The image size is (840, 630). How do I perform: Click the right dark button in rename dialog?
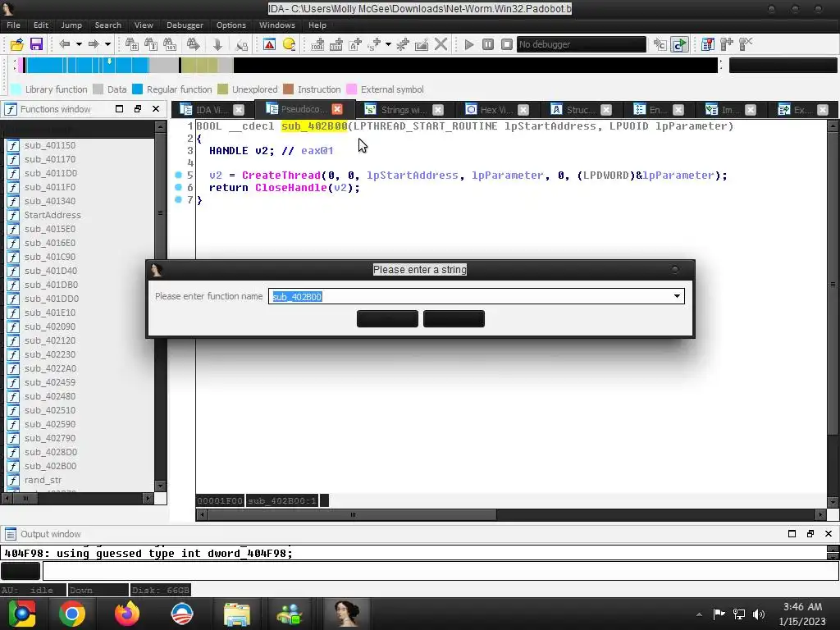454,319
